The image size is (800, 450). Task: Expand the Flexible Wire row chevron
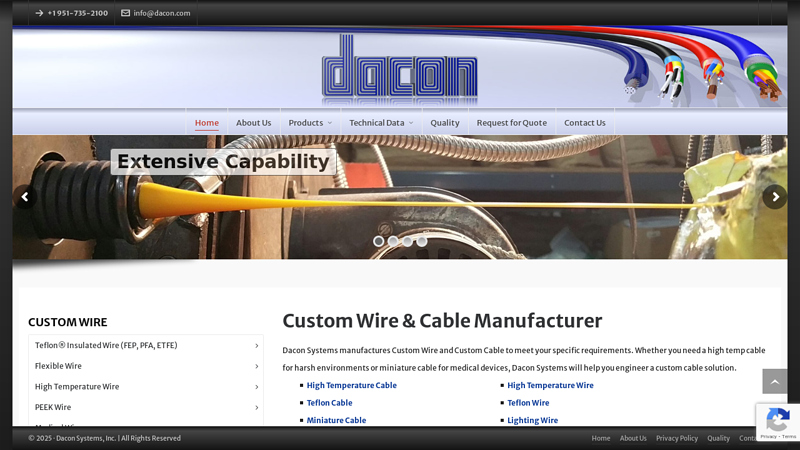(x=257, y=366)
